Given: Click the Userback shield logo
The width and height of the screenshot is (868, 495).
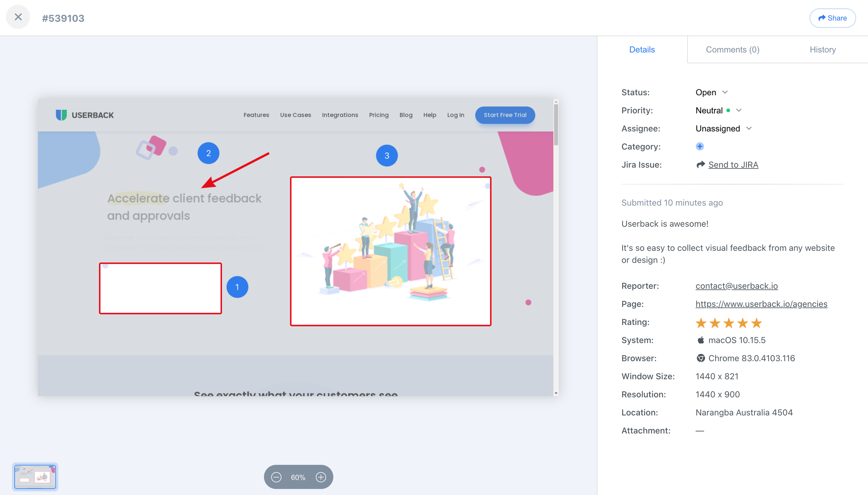Looking at the screenshot, I should pyautogui.click(x=61, y=115).
